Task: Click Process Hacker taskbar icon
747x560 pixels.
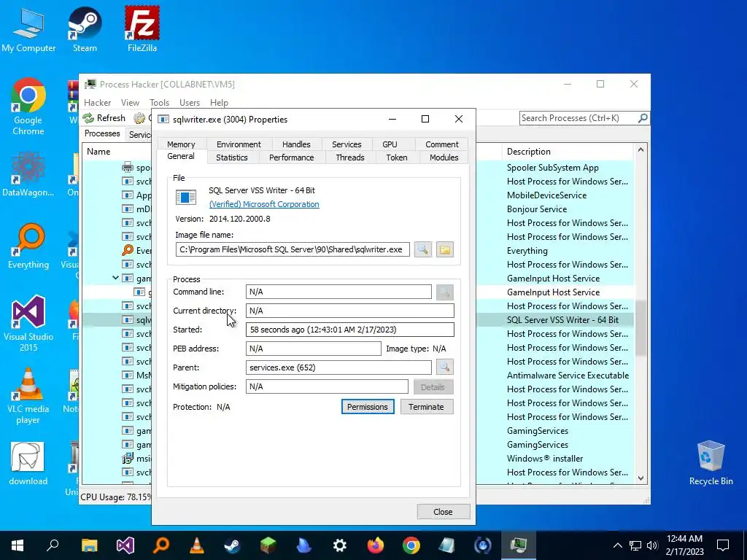Action: click(x=519, y=545)
